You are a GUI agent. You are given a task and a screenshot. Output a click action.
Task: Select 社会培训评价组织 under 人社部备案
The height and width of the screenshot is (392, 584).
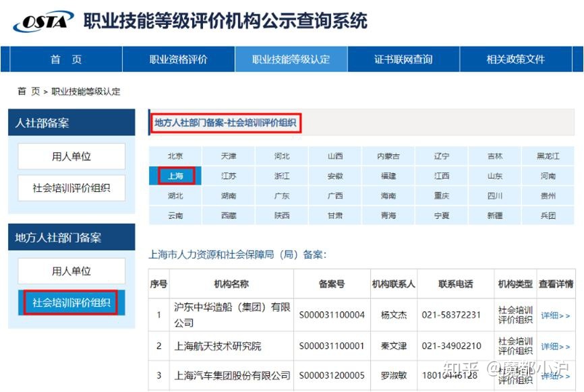[71, 188]
